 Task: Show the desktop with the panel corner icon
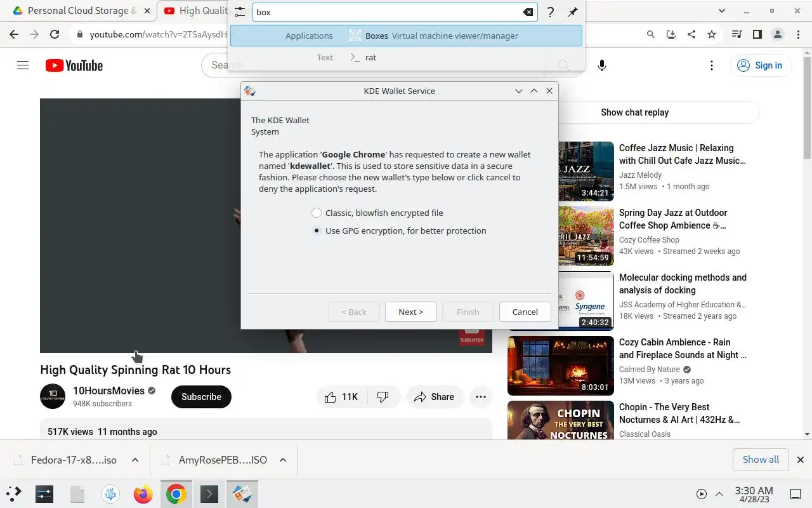tap(796, 494)
